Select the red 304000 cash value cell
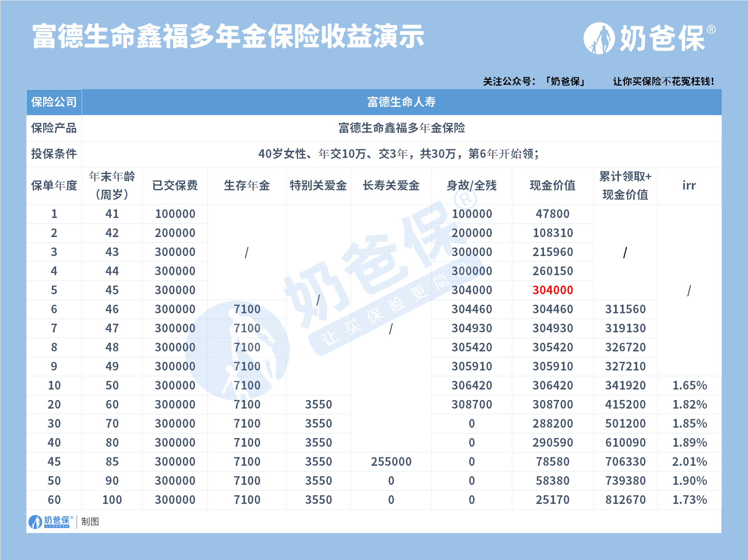The image size is (748, 560). click(x=553, y=290)
